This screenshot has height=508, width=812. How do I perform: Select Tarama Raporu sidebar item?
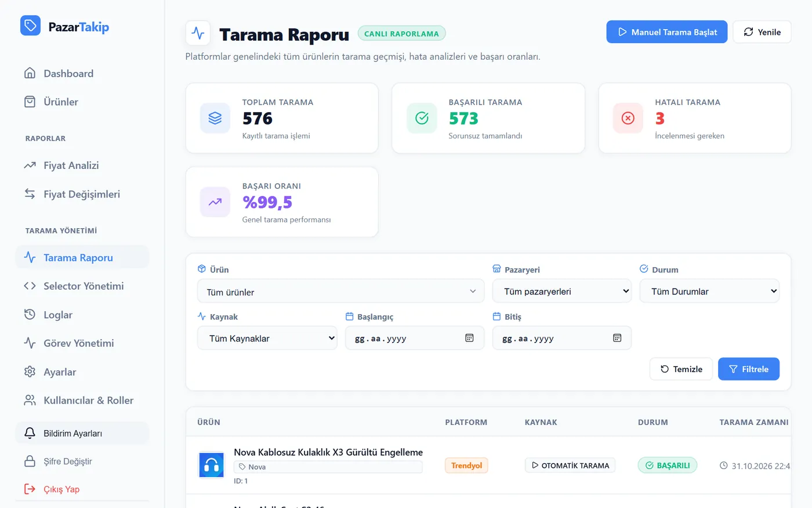[x=82, y=257]
